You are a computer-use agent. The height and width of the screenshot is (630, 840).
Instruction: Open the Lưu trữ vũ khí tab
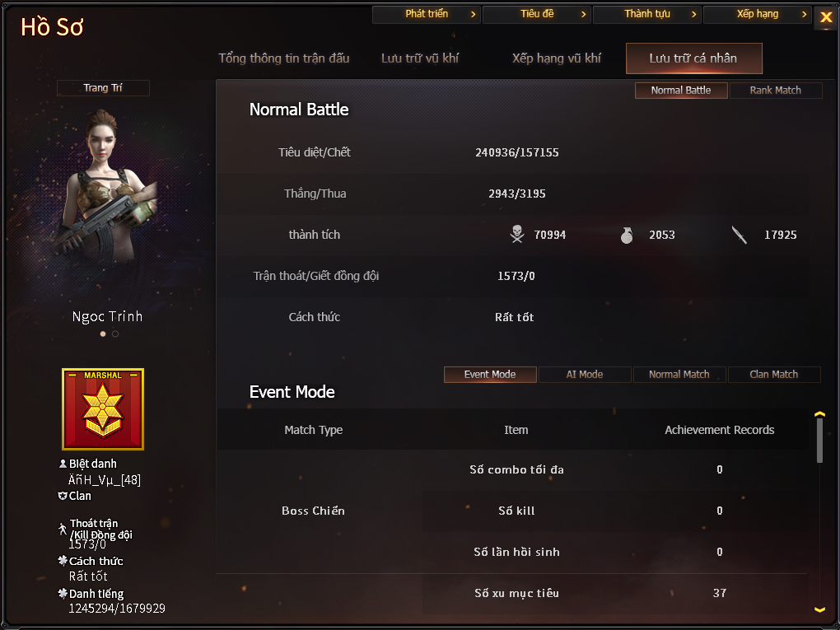click(420, 58)
